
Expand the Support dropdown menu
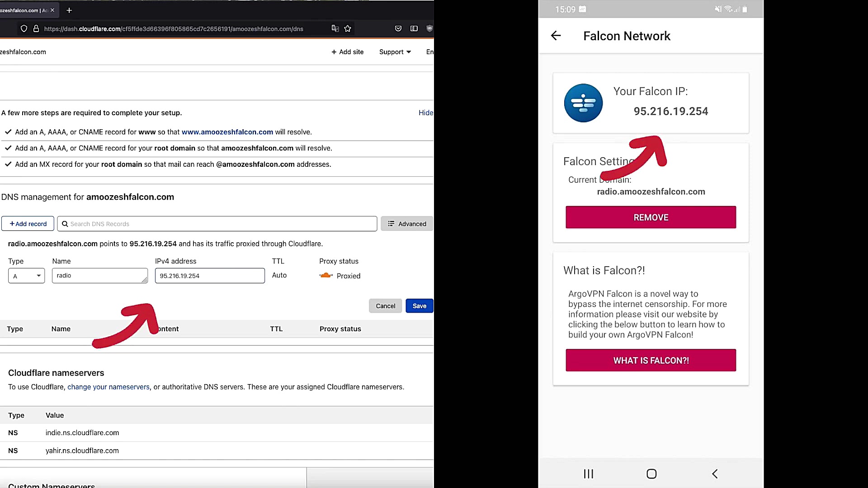pyautogui.click(x=395, y=52)
